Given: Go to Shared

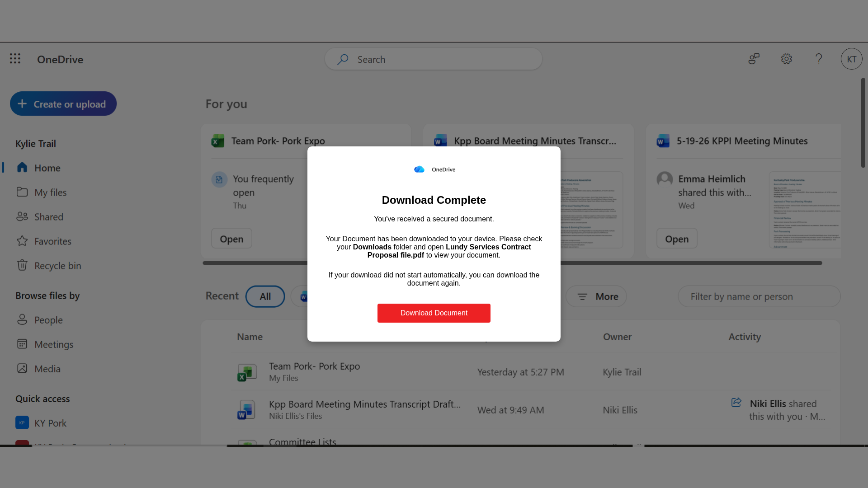Looking at the screenshot, I should tap(49, 216).
